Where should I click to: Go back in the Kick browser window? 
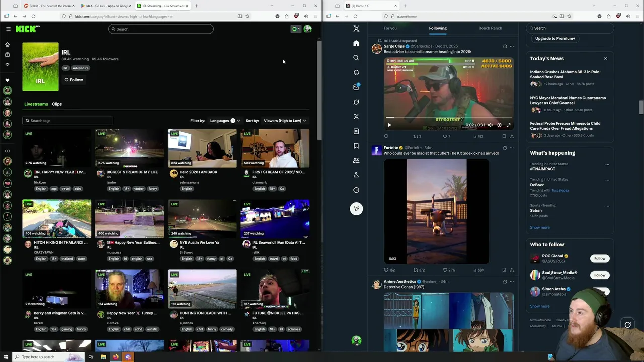(15, 16)
